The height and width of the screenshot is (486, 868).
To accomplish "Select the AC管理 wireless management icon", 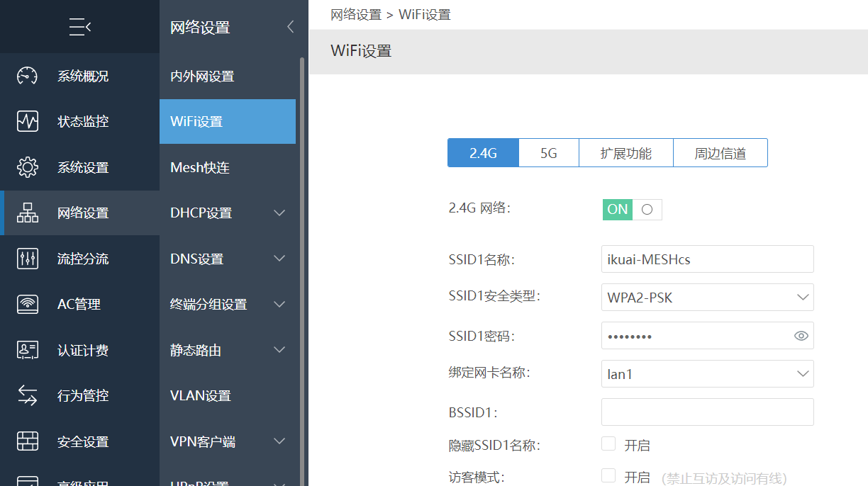I will (27, 304).
